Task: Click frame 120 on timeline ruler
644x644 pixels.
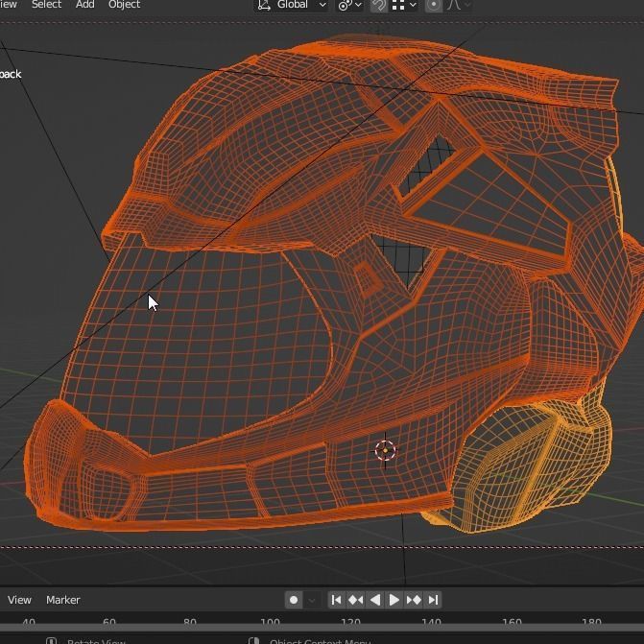Action: tap(350, 623)
